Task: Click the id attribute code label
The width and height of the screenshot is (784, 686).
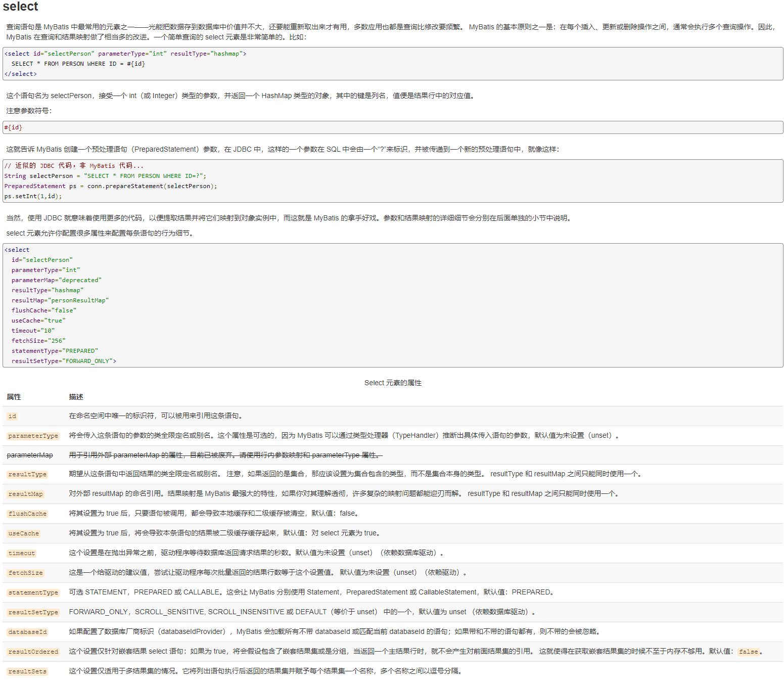Action: pyautogui.click(x=12, y=416)
